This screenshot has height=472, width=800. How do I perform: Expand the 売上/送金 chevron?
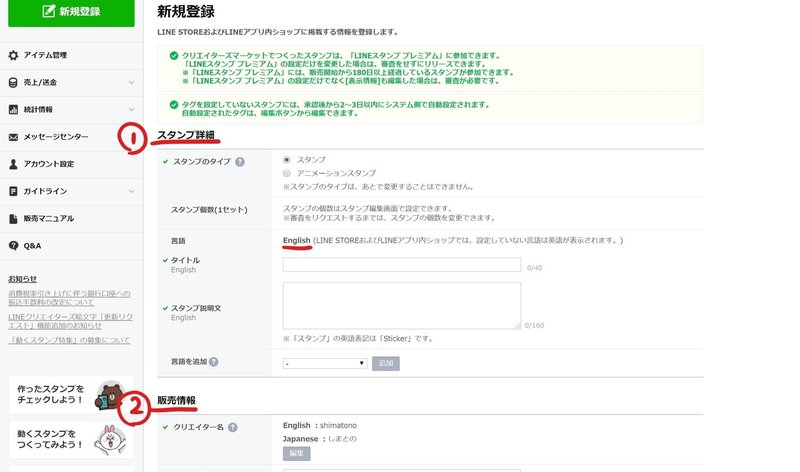(131, 82)
